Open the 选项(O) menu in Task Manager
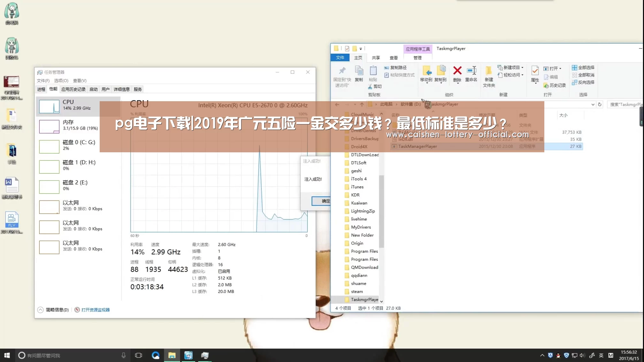 tap(61, 81)
